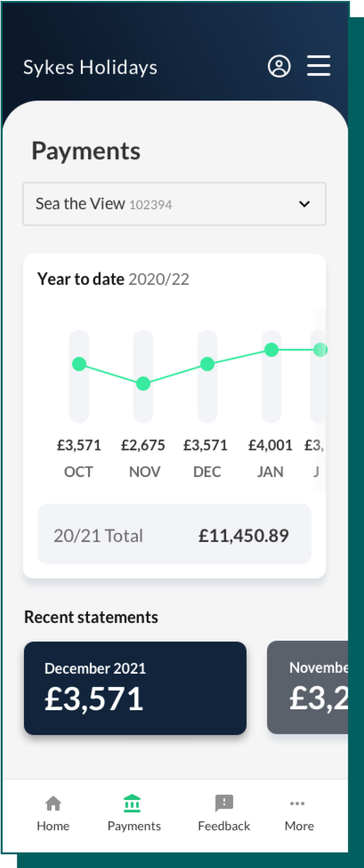Select the December data point on chart
364x868 pixels.
(207, 364)
